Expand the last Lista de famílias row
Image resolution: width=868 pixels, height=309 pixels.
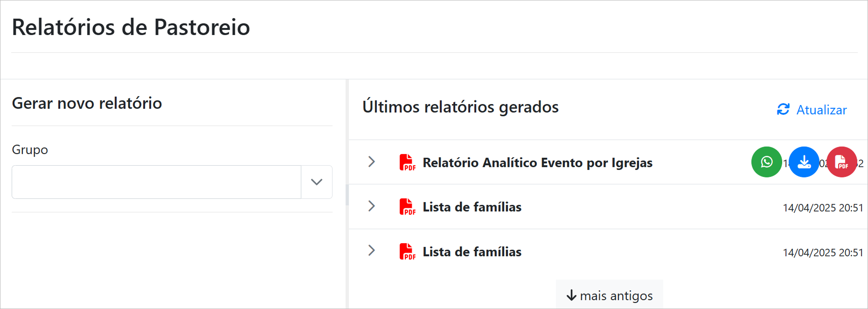point(371,251)
